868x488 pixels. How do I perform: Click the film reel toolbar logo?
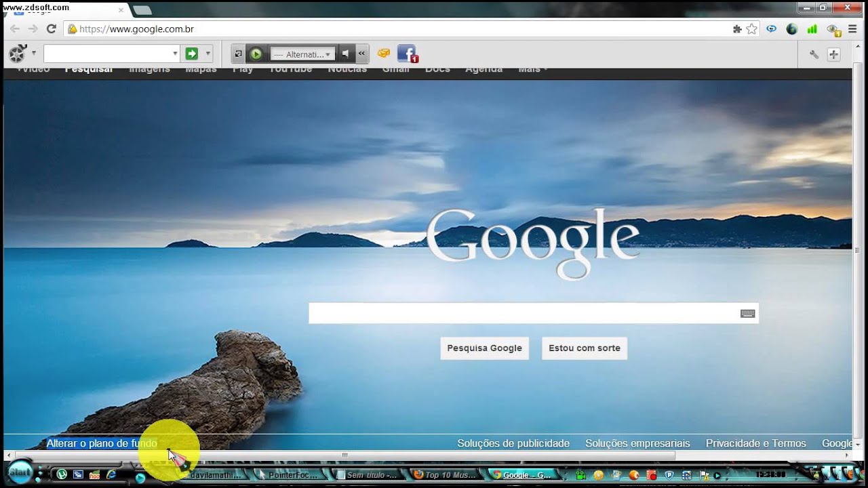tap(17, 54)
